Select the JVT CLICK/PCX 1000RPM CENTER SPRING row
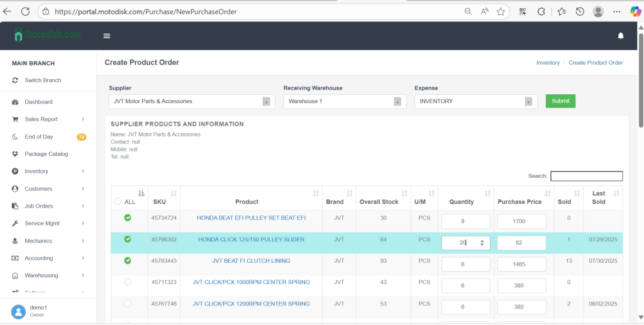This screenshot has height=325, width=644. [x=128, y=282]
